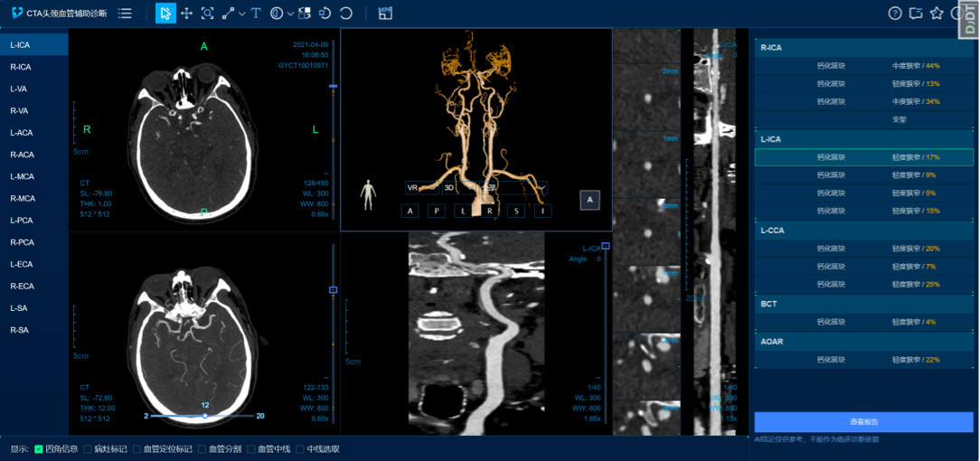The width and height of the screenshot is (980, 461).
Task: Click the 查看报告 button
Action: [x=863, y=422]
